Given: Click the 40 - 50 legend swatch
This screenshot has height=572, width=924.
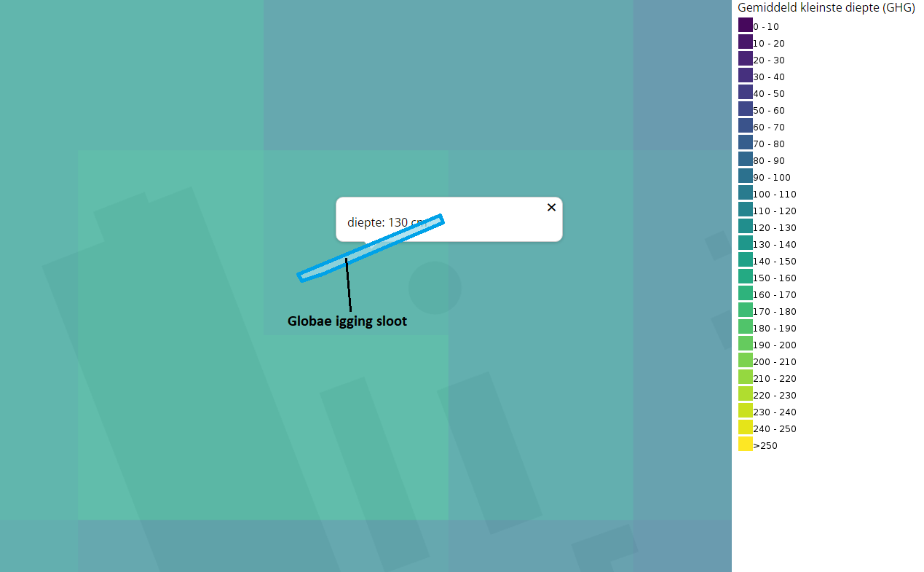Looking at the screenshot, I should (746, 92).
